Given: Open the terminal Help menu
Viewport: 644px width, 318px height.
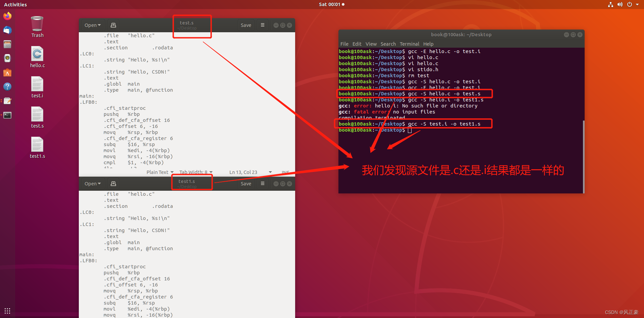Looking at the screenshot, I should tap(428, 44).
